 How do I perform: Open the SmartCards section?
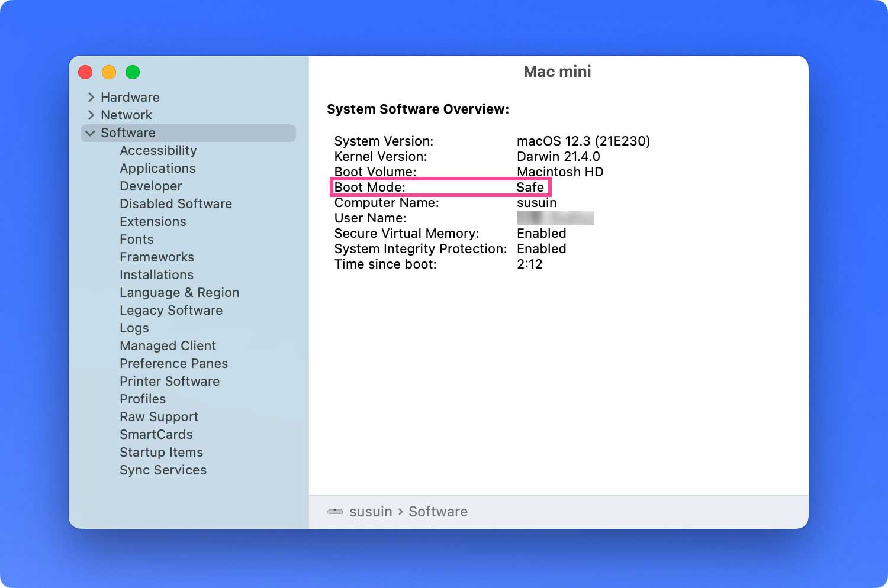[156, 435]
